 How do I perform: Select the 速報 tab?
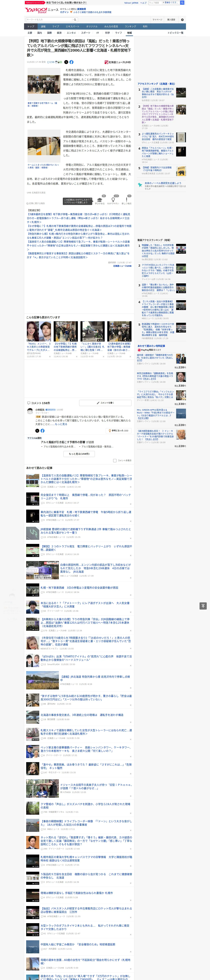[x=43, y=27]
